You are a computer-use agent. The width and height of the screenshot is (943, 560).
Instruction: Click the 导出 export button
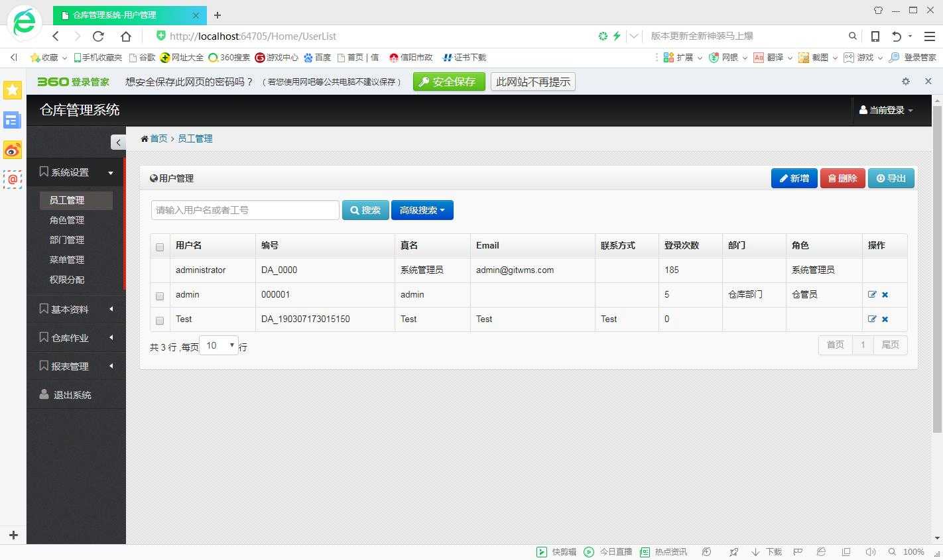pos(891,178)
